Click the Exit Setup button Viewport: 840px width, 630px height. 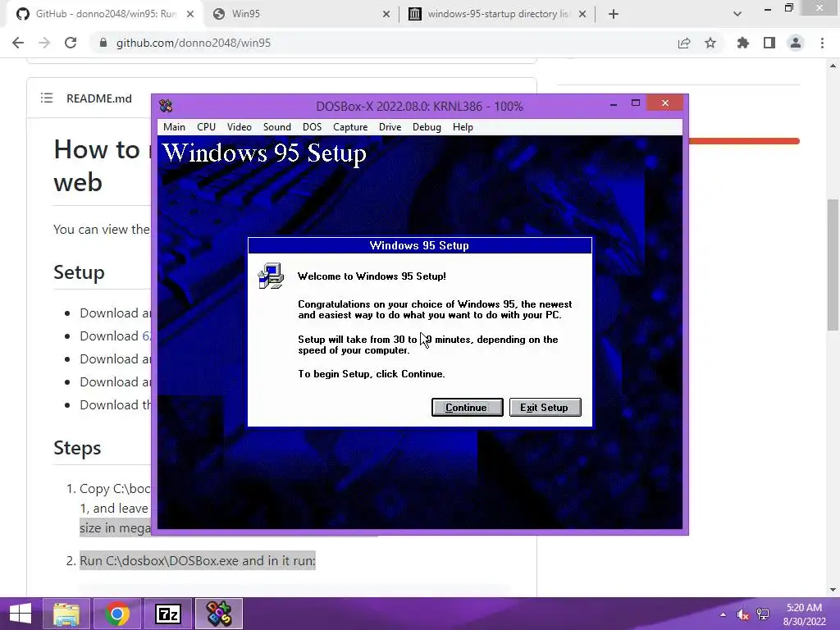[x=545, y=407]
